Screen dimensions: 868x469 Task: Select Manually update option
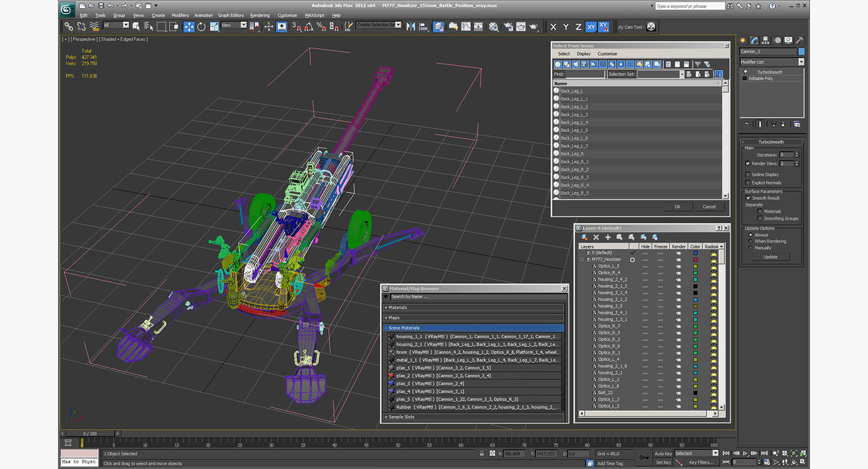(x=750, y=248)
